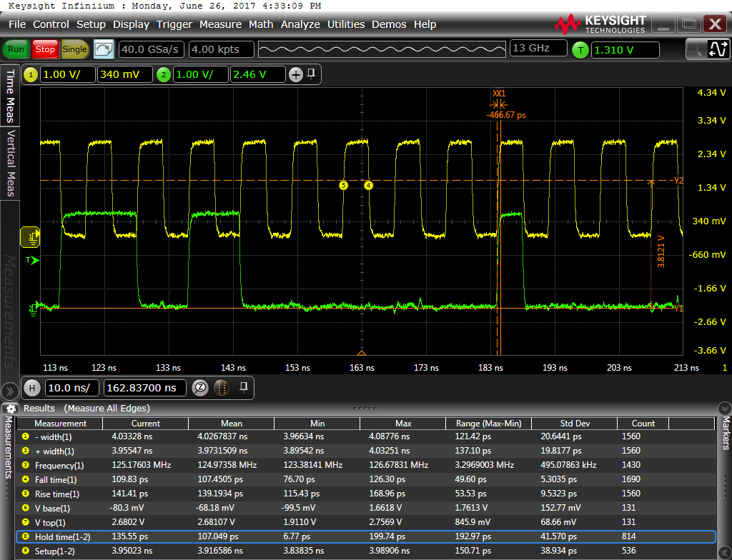
Task: Click the green trigger level T marker
Action: [32, 261]
